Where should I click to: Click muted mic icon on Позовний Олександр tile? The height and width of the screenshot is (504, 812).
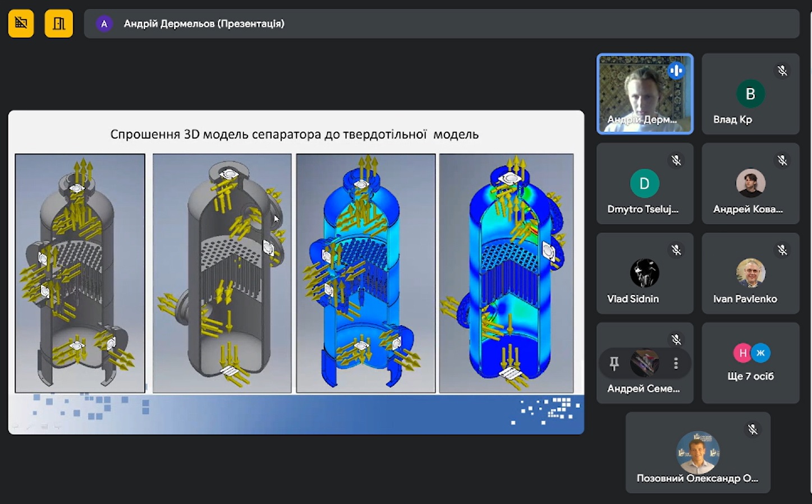point(753,429)
